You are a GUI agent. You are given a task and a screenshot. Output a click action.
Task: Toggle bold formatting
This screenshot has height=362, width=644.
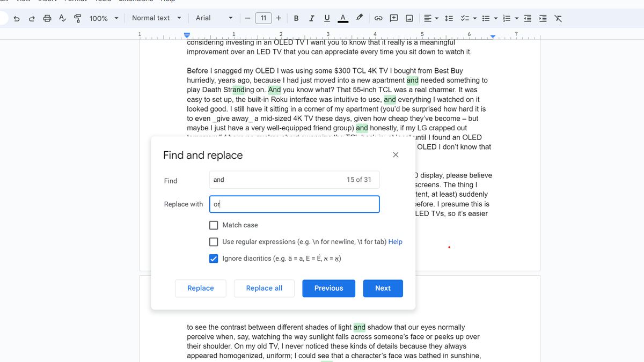pos(296,18)
